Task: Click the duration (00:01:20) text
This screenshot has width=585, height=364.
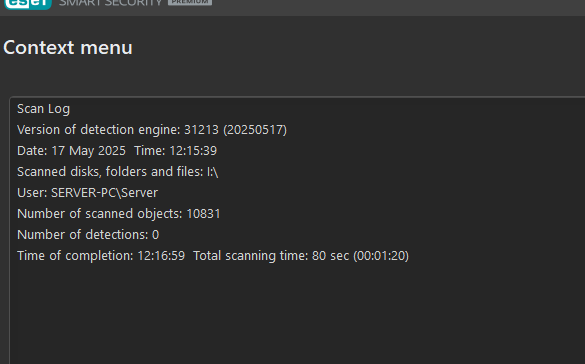Action: [x=381, y=256]
